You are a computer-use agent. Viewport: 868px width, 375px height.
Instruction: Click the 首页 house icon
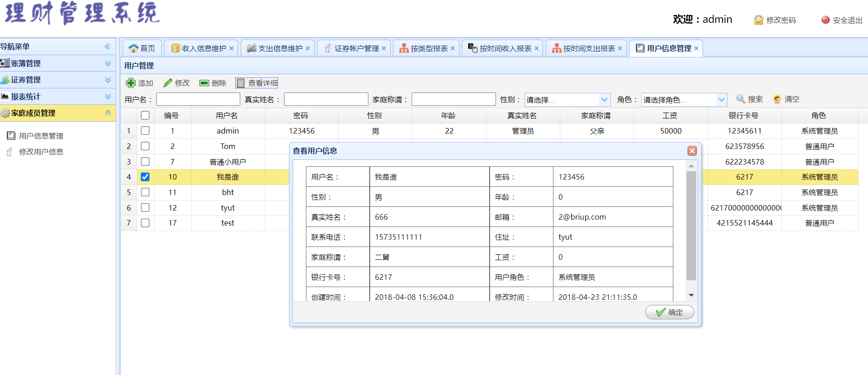tap(134, 48)
